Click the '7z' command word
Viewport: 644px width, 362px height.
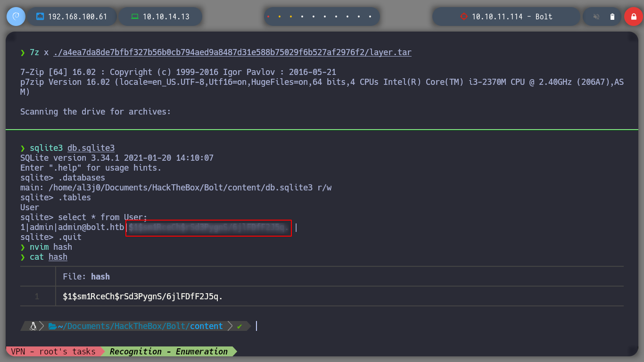[x=34, y=52]
